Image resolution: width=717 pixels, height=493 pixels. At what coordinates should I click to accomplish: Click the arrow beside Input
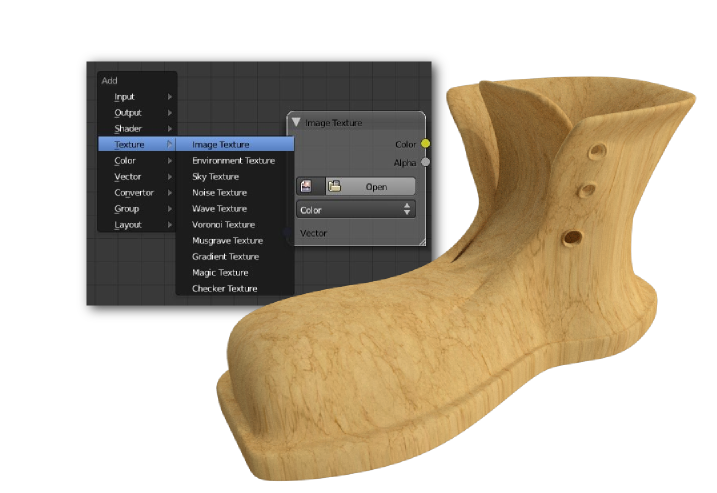(x=170, y=96)
